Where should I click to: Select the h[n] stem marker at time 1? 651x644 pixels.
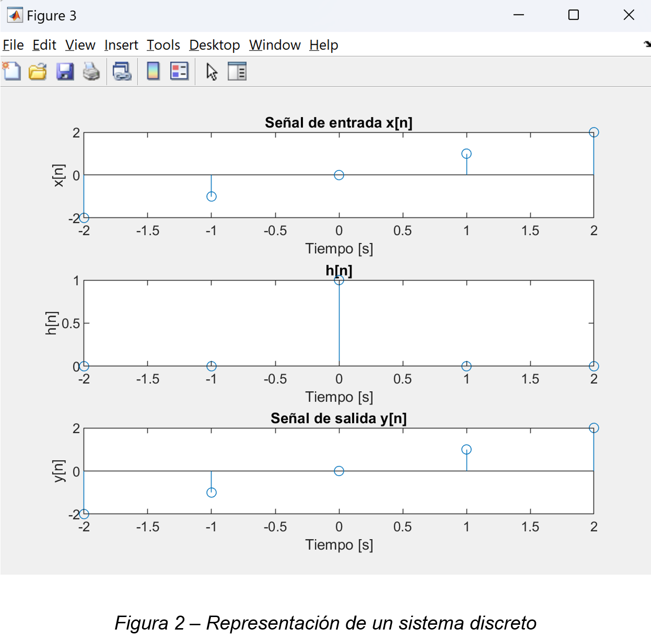click(466, 366)
